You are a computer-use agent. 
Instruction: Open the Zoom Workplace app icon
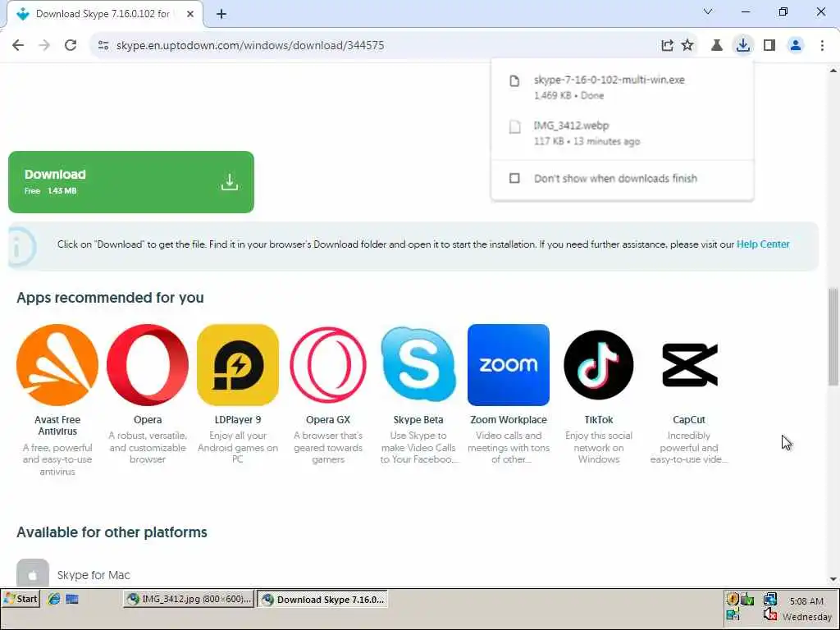[x=509, y=365]
